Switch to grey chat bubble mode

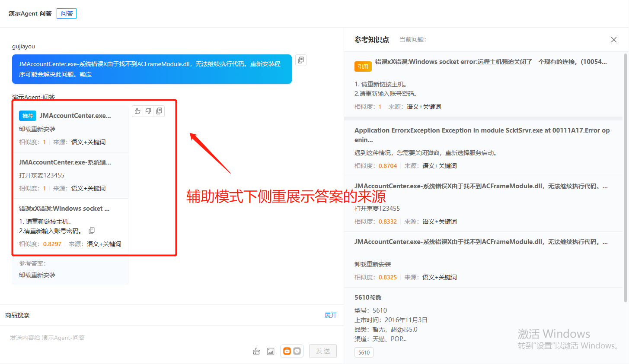coord(297,351)
